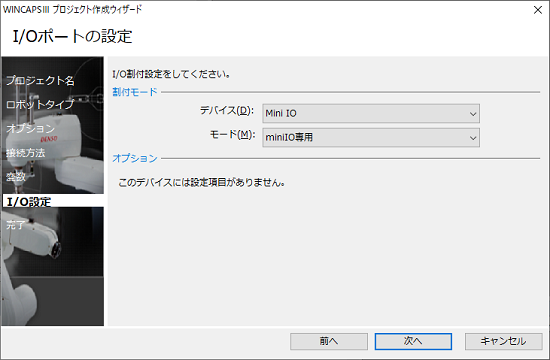Expand the デバイス dropdown arrow
This screenshot has width=550, height=360.
472,114
